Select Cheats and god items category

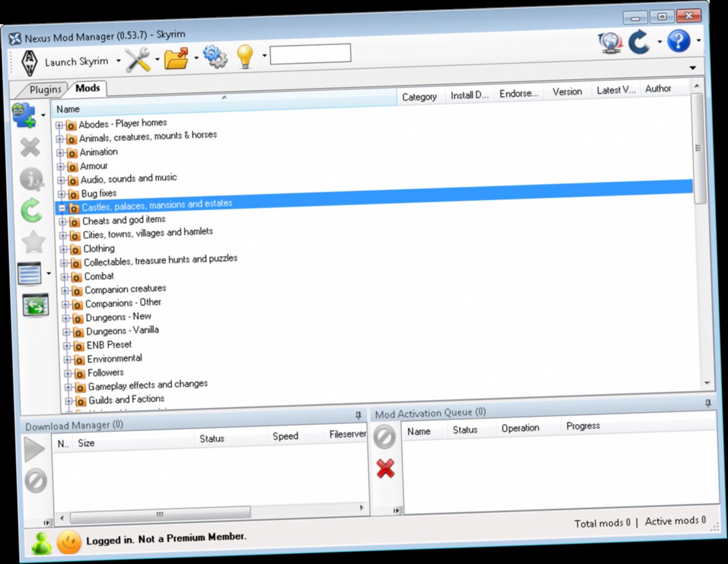(x=124, y=220)
